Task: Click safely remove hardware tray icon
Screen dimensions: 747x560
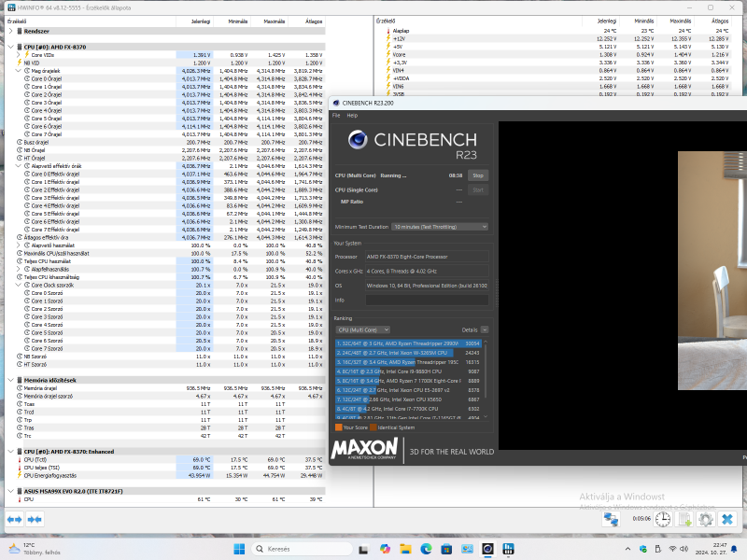Action: pyautogui.click(x=658, y=549)
